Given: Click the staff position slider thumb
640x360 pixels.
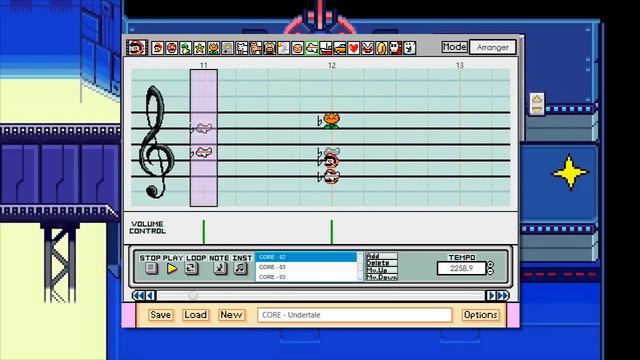Looking at the screenshot, I should pos(193,295).
